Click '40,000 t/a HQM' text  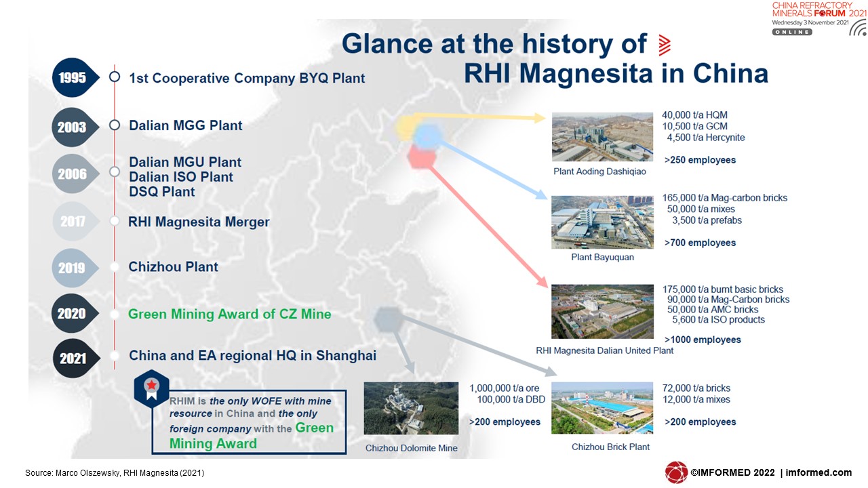point(694,115)
